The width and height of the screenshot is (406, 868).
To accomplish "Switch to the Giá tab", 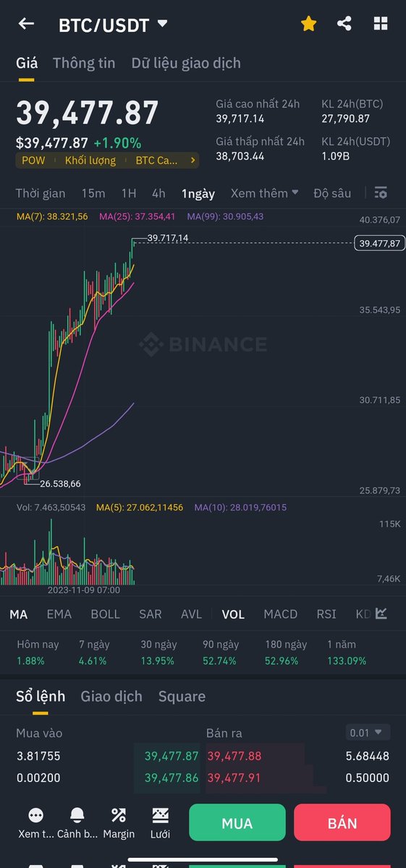I will [x=27, y=63].
